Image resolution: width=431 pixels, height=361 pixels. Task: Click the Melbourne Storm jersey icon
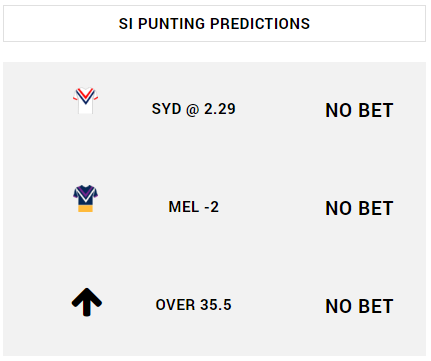[x=85, y=199]
